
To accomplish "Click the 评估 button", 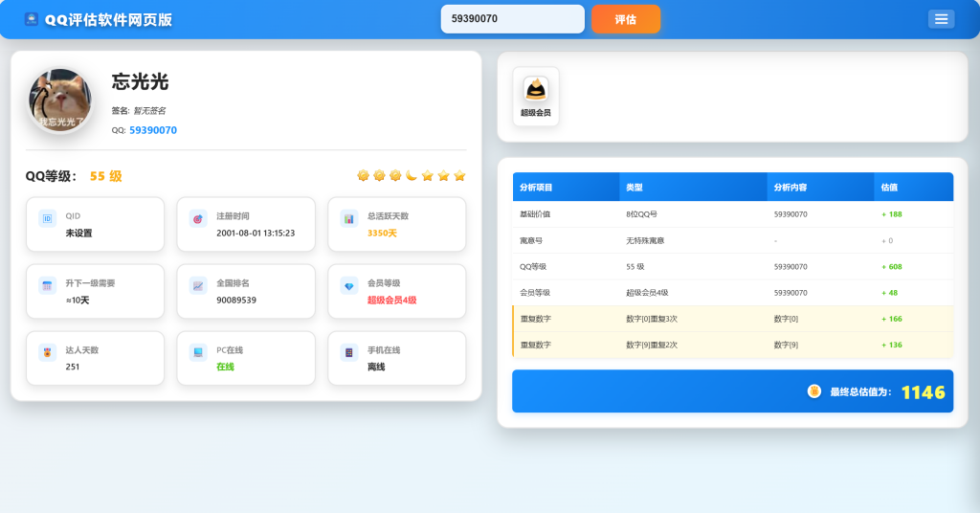I will tap(626, 19).
